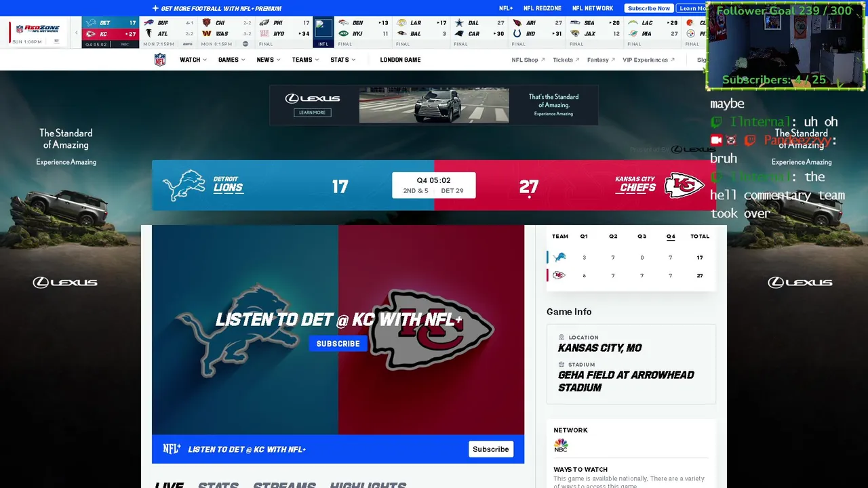Viewport: 868px width, 488px height.
Task: Click the Los Angeles Chargers bolt logo
Action: [633, 23]
